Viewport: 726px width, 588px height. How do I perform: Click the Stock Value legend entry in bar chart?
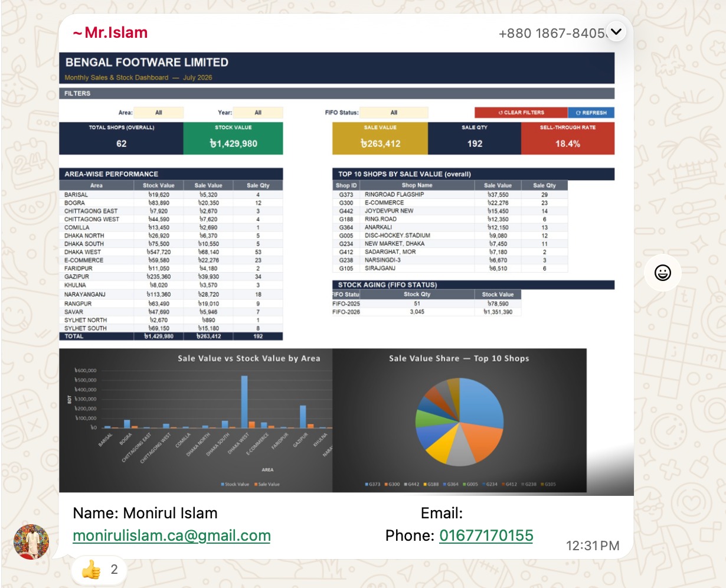[235, 485]
